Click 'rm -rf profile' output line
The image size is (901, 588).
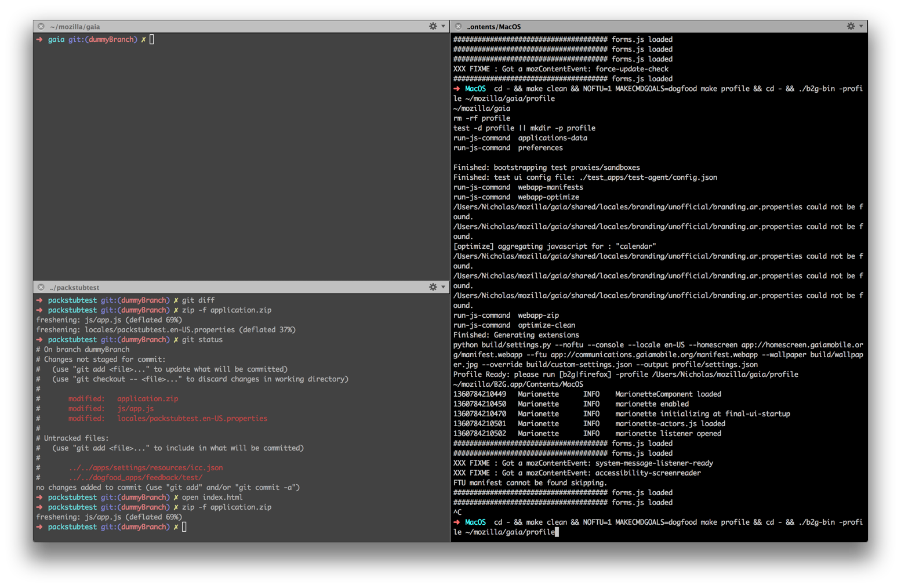tap(482, 118)
